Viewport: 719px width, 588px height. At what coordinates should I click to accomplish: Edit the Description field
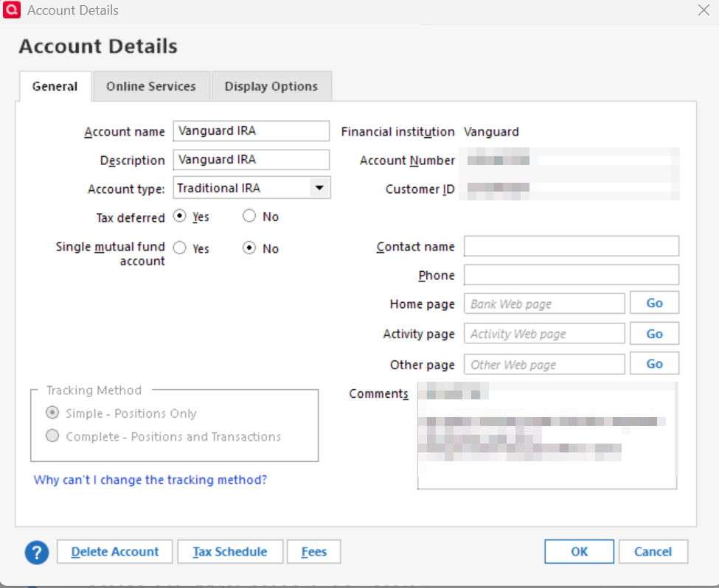pyautogui.click(x=251, y=159)
